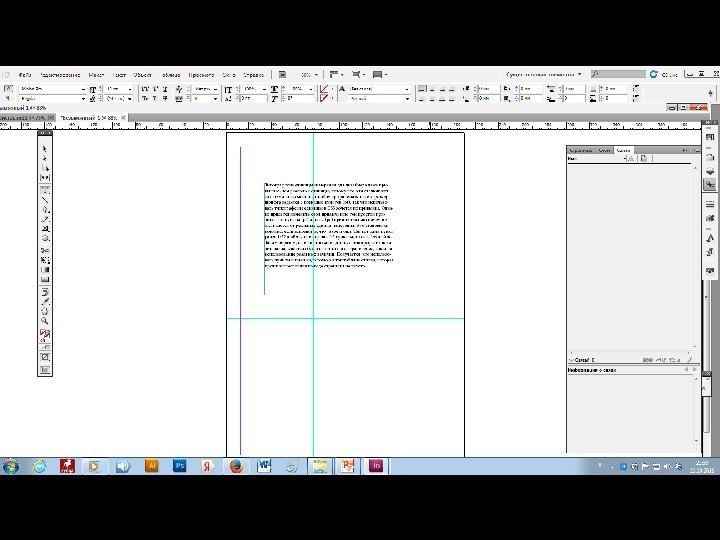Open the Bridge button in app bar
The image size is (720, 540).
[x=282, y=74]
